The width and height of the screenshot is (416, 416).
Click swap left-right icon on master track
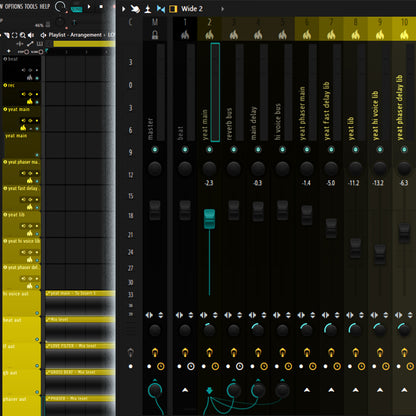[149, 315]
